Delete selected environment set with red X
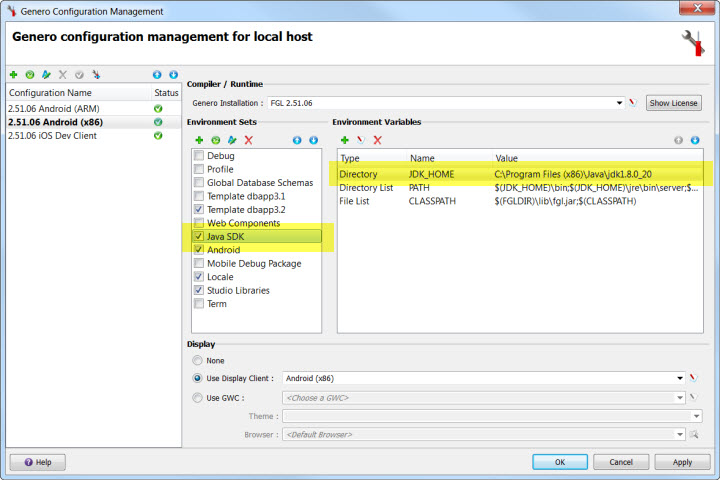Viewport: 720px width, 480px height. point(249,140)
